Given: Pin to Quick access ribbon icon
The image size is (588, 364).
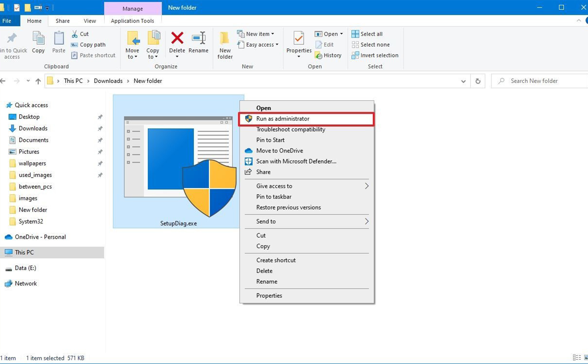Looking at the screenshot, I should point(12,38).
